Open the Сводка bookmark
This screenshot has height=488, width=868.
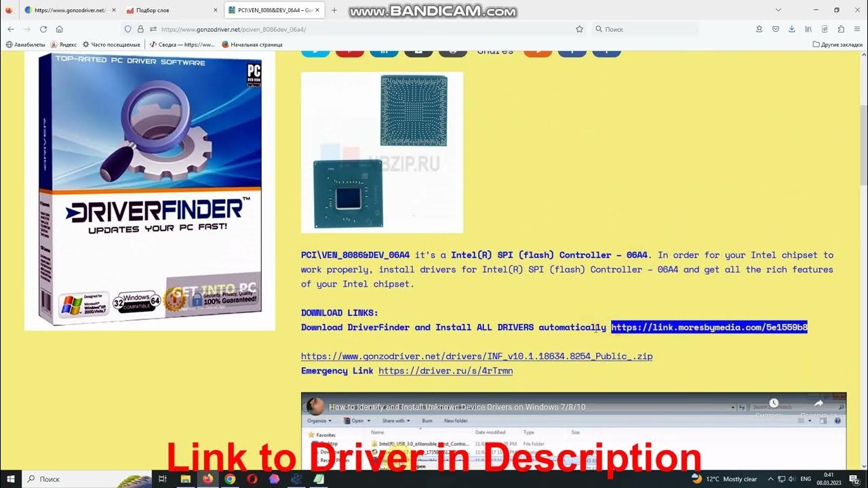coord(182,44)
